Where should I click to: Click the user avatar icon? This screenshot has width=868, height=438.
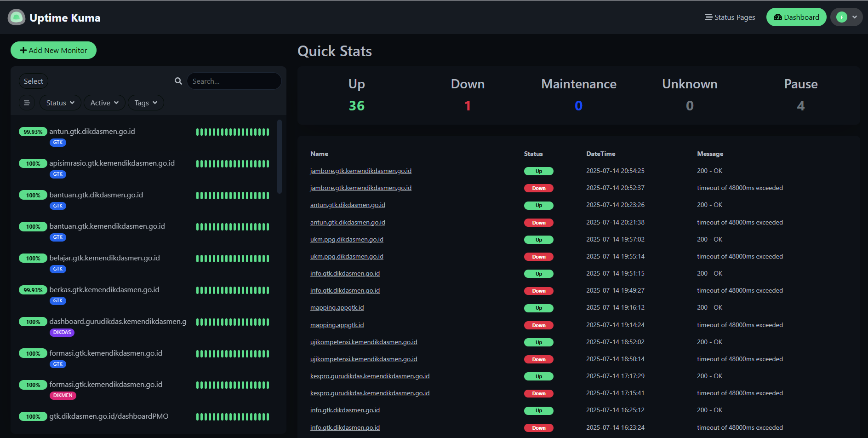(x=842, y=17)
